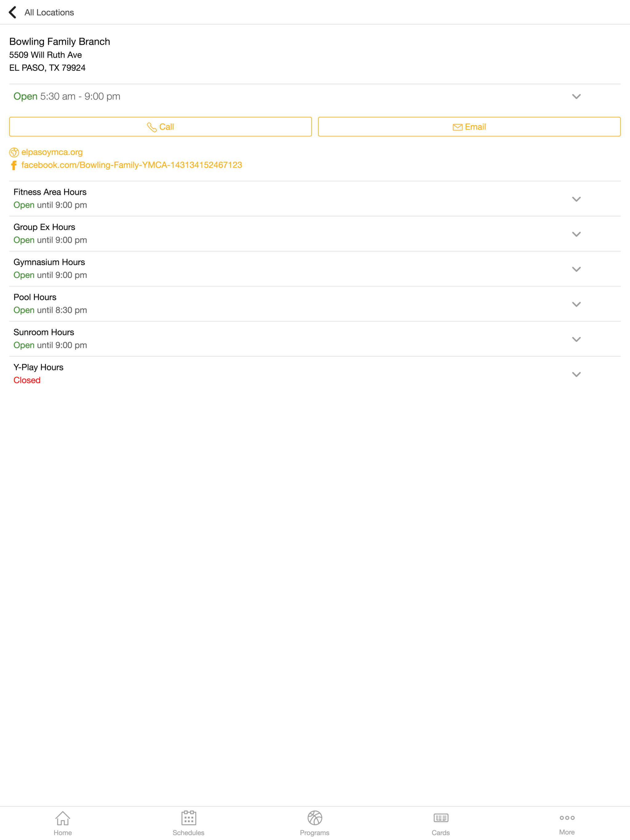Screen dimensions: 630x840
Task: Expand Group Ex Hours chevron
Action: coord(576,234)
